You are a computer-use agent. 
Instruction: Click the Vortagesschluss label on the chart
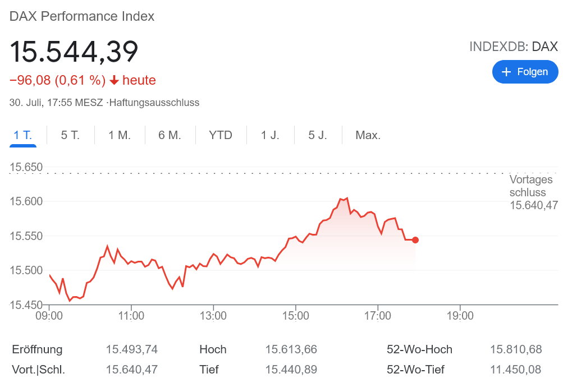(x=531, y=186)
